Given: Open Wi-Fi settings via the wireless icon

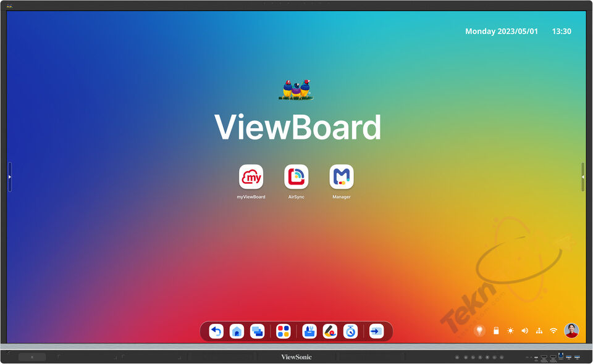Looking at the screenshot, I should 553,331.
